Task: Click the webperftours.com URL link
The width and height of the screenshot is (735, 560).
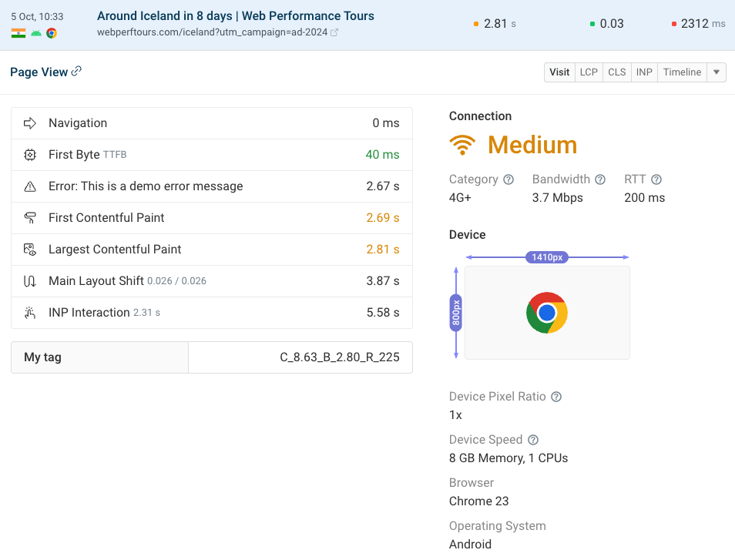Action: [212, 32]
